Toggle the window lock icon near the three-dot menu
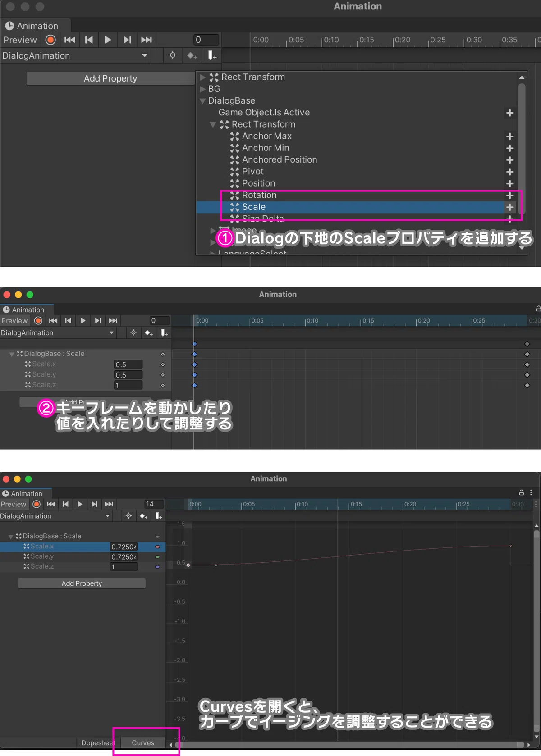This screenshot has height=756, width=541. pos(521,492)
